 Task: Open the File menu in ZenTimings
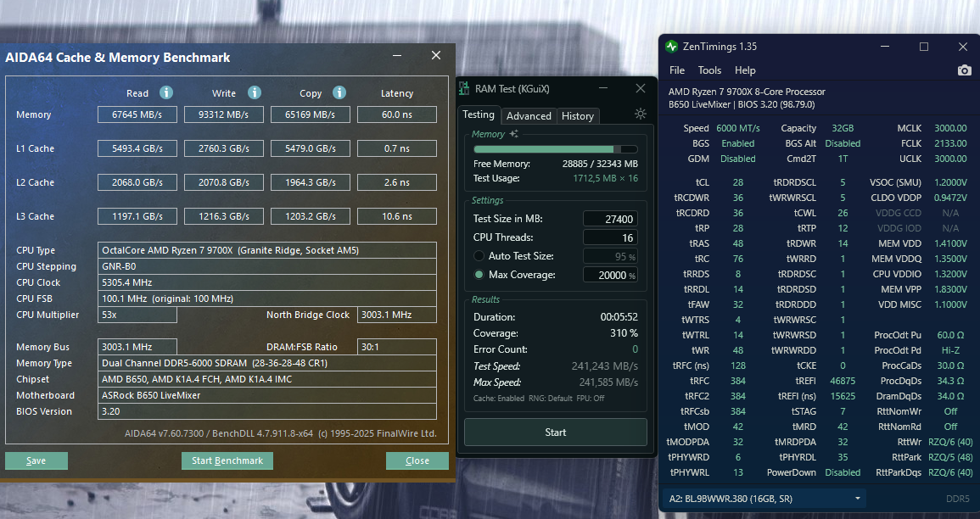pyautogui.click(x=677, y=70)
